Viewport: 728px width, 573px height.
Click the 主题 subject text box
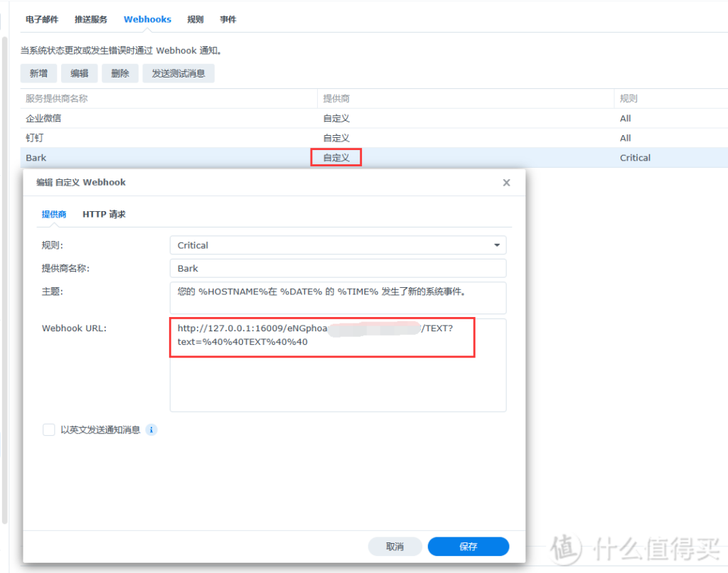[338, 298]
